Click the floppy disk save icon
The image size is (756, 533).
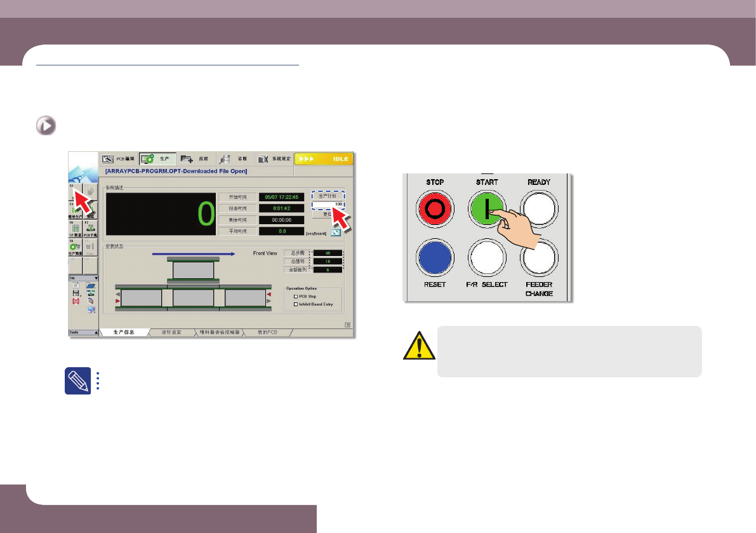(x=76, y=293)
